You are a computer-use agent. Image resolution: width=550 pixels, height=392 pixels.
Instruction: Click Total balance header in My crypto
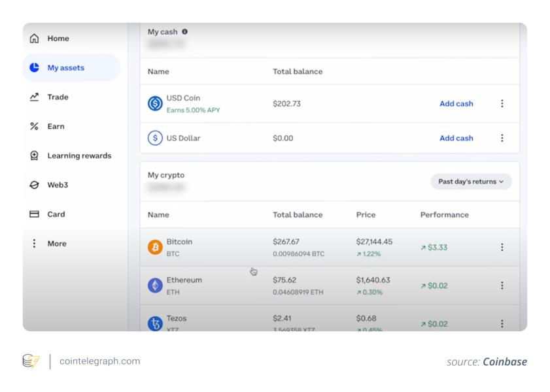pos(298,215)
